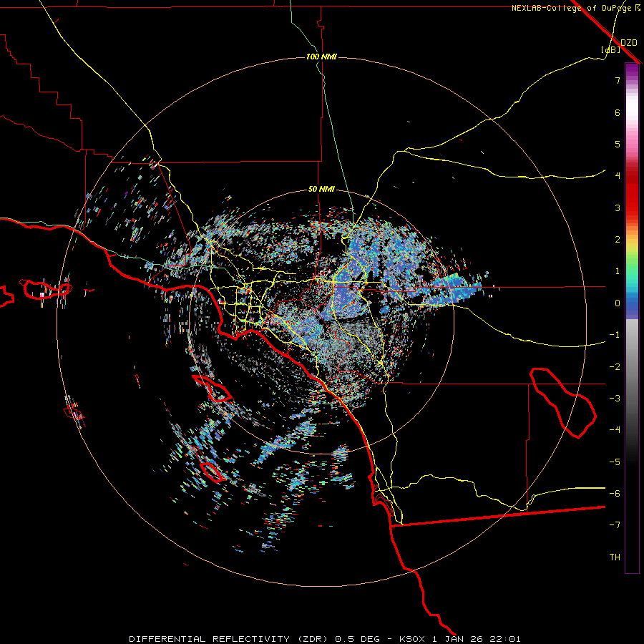
Task: Click the "50 NMI" range ring label
Action: click(321, 189)
